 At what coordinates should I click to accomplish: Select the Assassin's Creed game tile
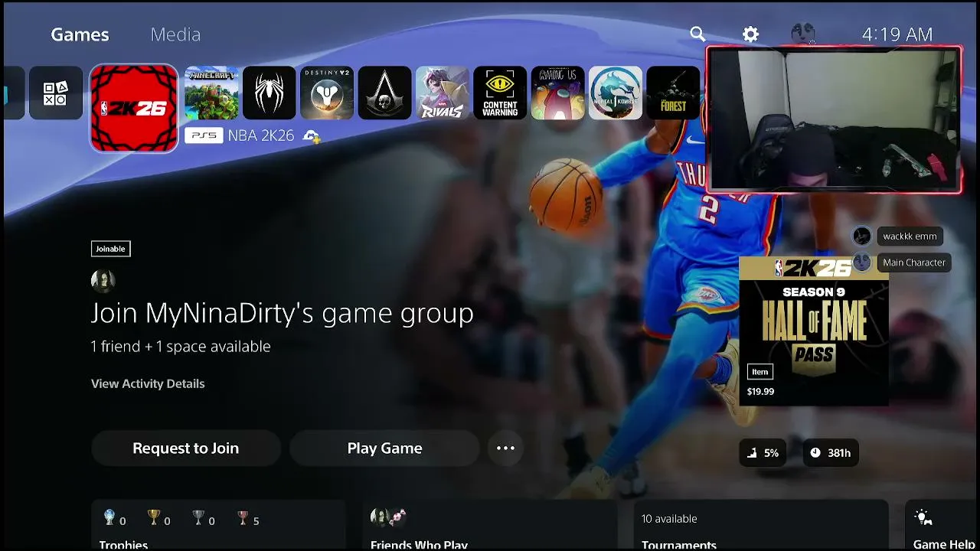[x=384, y=93]
